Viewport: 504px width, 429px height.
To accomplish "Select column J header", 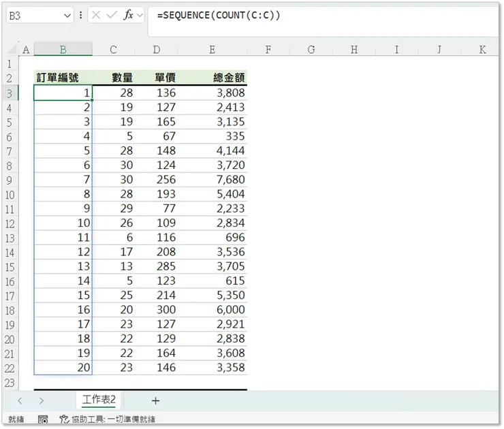I will tap(439, 50).
